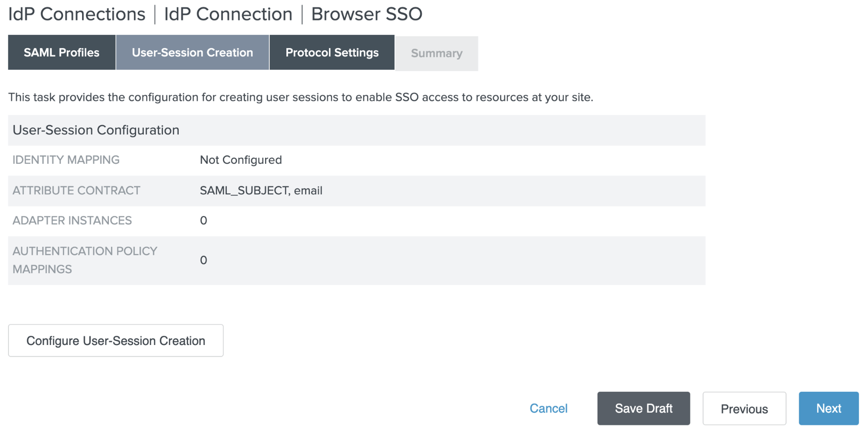Click the Attribute Contract row label
868x429 pixels.
point(76,191)
